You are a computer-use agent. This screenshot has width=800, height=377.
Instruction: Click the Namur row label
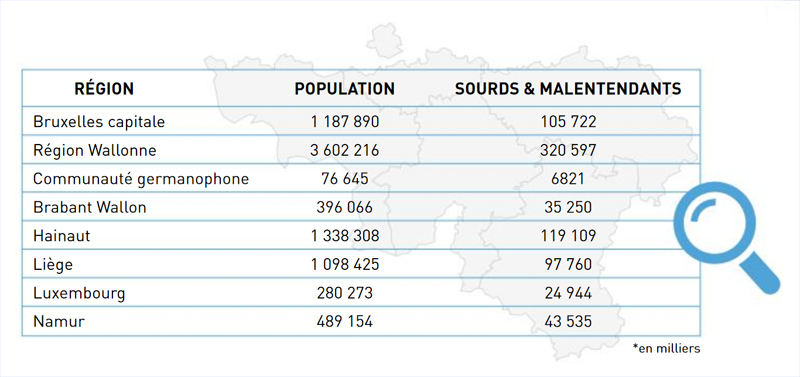click(x=59, y=322)
